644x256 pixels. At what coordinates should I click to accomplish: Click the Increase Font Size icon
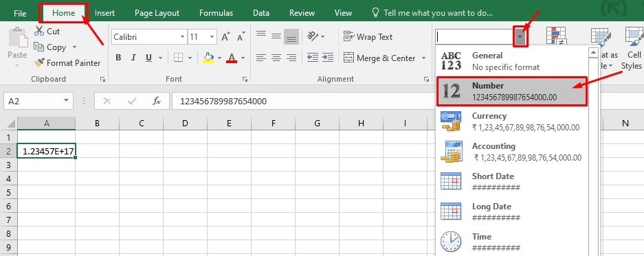(x=225, y=36)
